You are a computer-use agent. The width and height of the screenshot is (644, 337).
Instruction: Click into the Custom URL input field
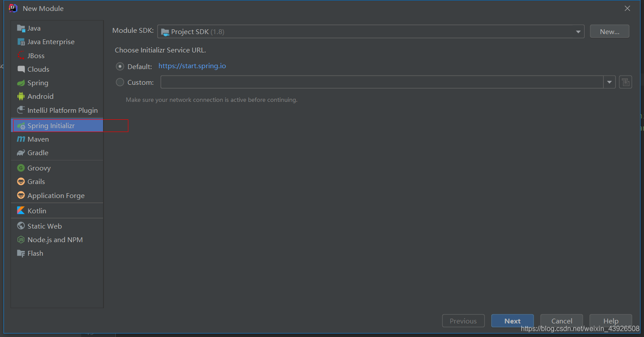tap(382, 82)
